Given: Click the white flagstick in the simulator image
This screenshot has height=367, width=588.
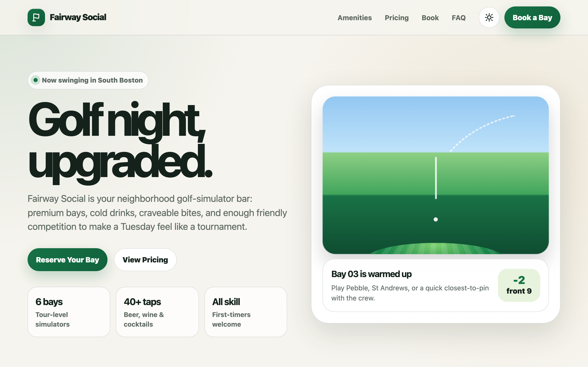Looking at the screenshot, I should tap(436, 178).
